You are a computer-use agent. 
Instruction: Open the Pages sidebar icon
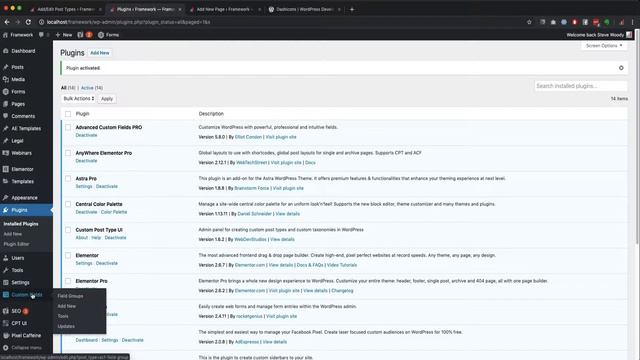6,104
